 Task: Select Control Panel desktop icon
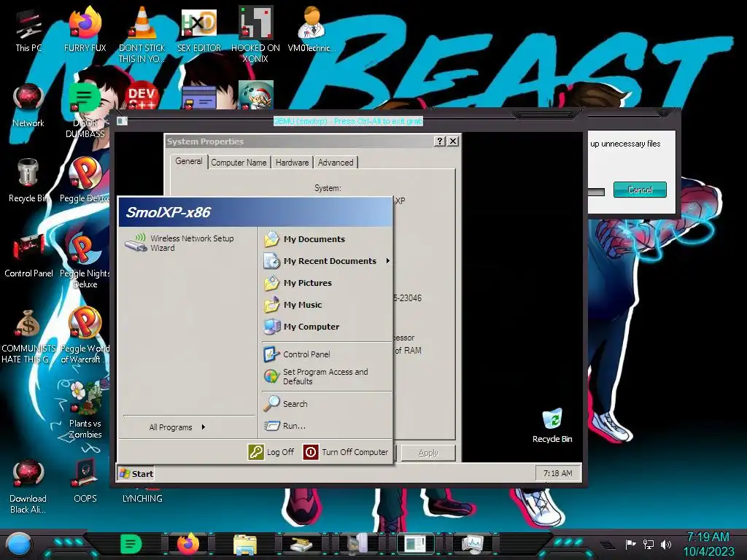[28, 256]
